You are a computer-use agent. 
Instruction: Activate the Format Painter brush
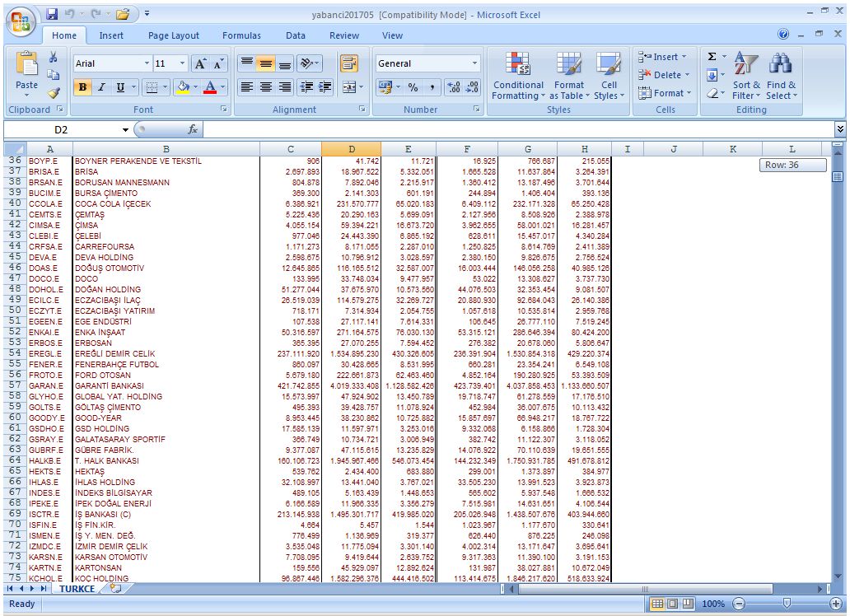click(53, 93)
